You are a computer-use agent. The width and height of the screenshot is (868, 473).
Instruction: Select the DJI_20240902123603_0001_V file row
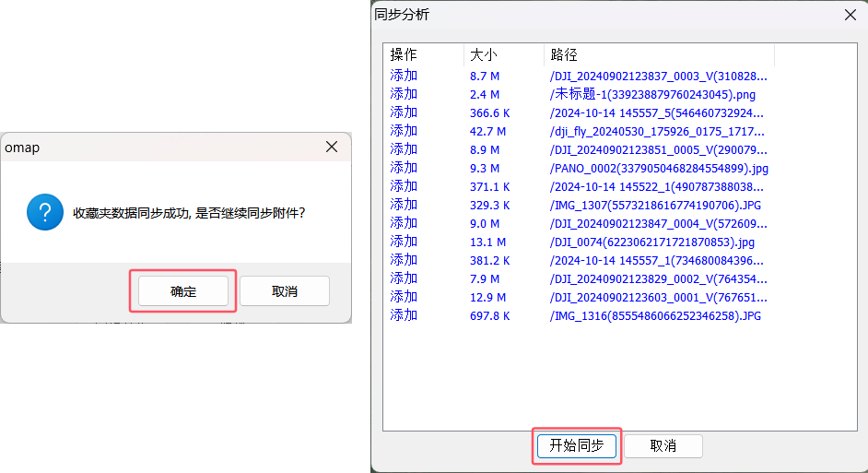658,297
